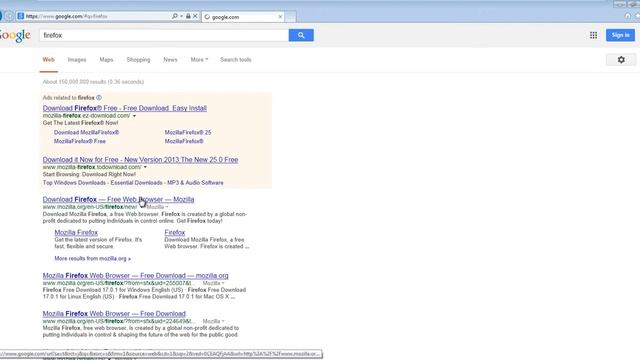The height and width of the screenshot is (360, 640).
Task: Open last Mozilla Firefox Web Browser — Free Download
Action: pyautogui.click(x=114, y=314)
